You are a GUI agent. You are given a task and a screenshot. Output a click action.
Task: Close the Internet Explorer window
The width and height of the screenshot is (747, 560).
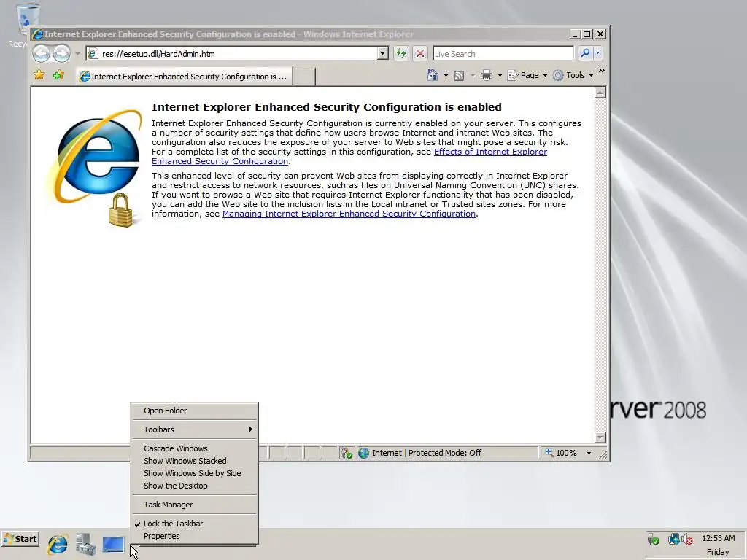(x=600, y=34)
